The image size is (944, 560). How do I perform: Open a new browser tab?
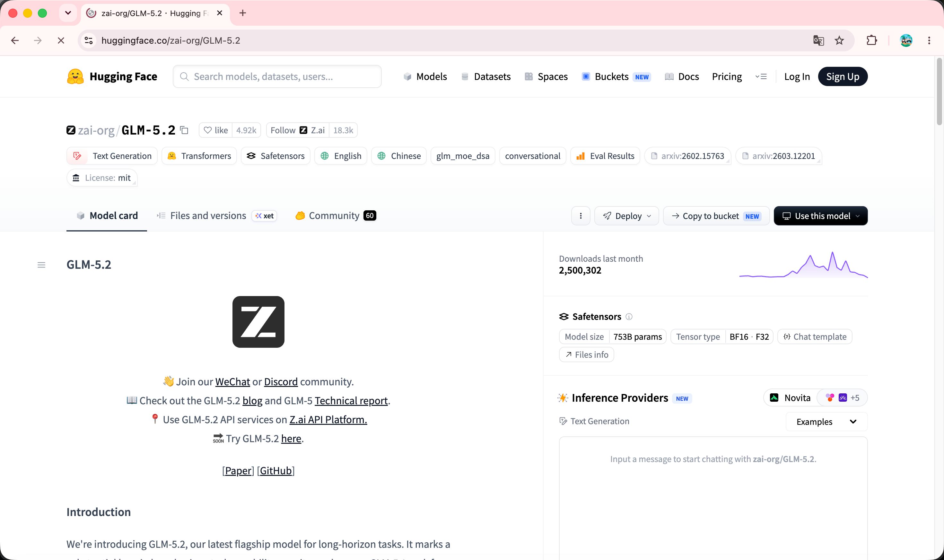[243, 13]
